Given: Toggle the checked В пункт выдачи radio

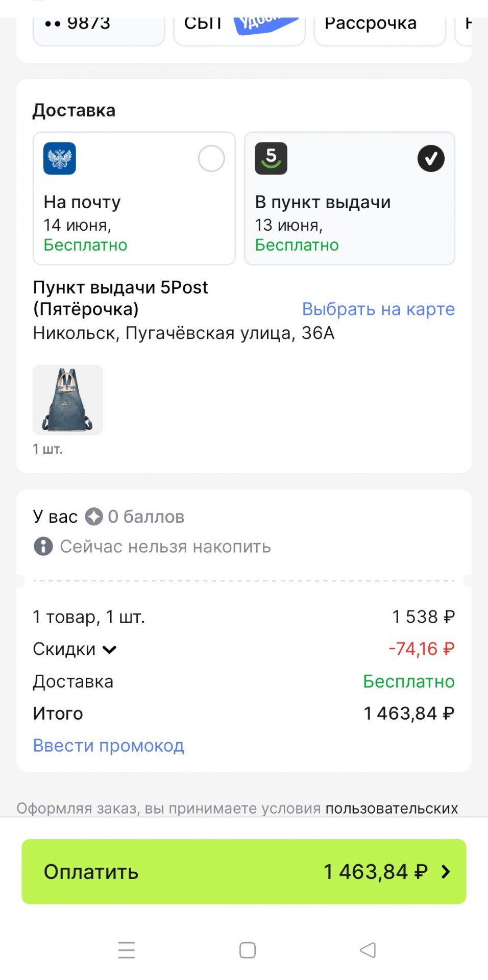Looking at the screenshot, I should (431, 158).
